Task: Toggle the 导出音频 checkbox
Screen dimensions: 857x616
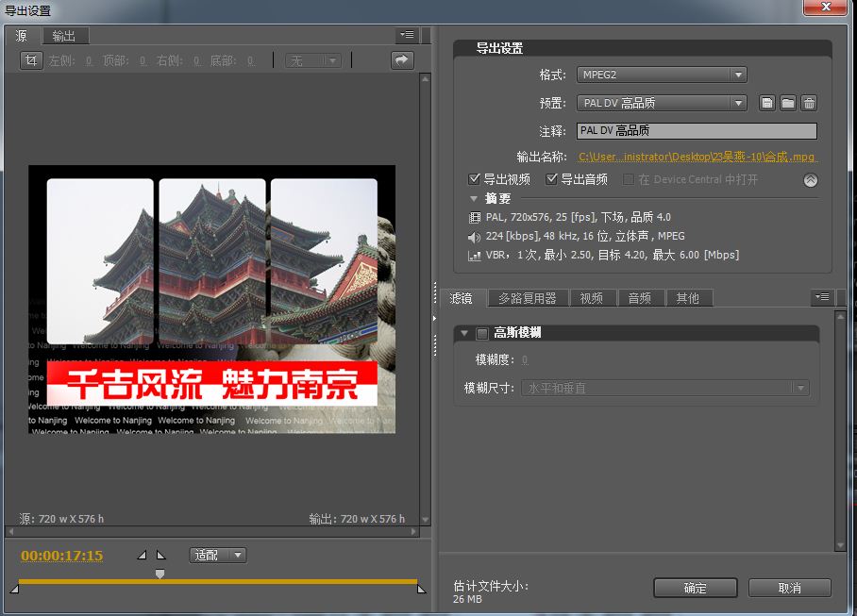Action: click(552, 179)
